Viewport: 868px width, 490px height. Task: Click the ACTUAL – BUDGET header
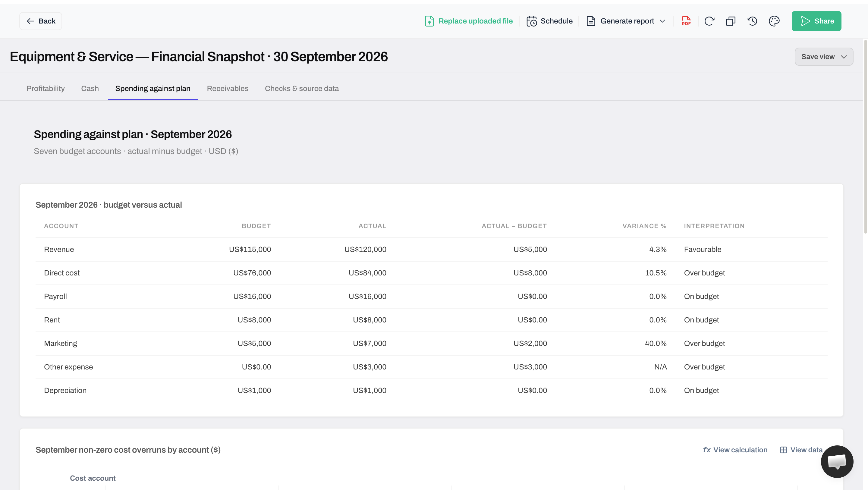pos(514,226)
